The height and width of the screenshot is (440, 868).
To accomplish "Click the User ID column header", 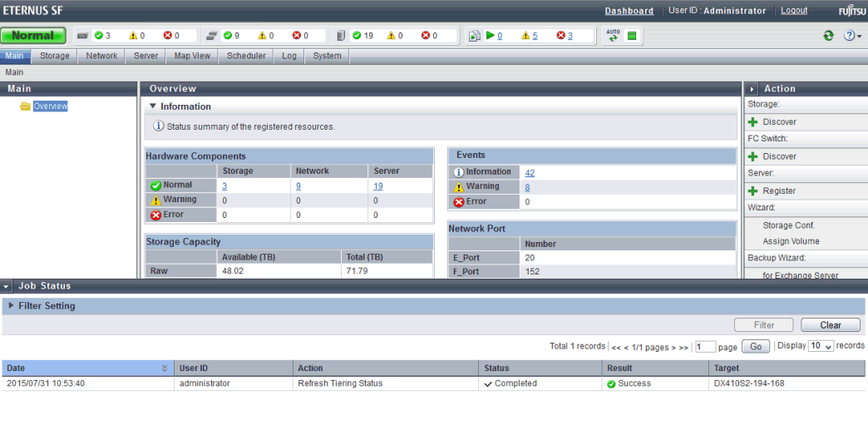I will [234, 368].
